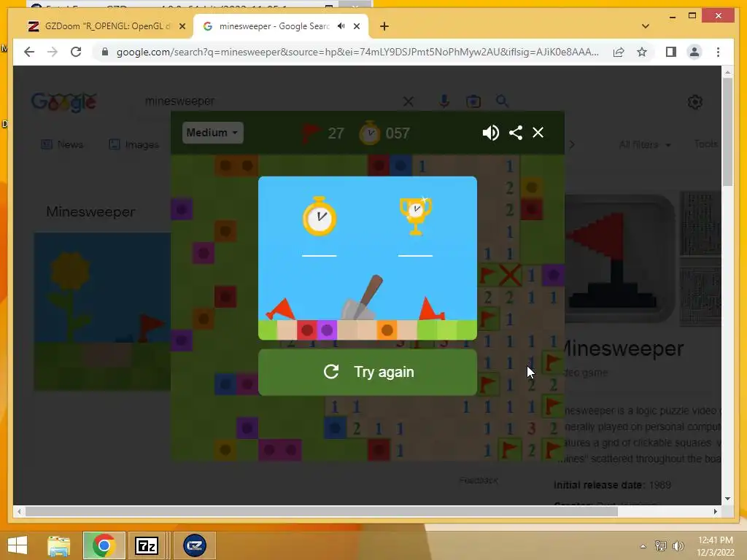
Task: Click the scroll down arrow
Action: click(x=727, y=499)
